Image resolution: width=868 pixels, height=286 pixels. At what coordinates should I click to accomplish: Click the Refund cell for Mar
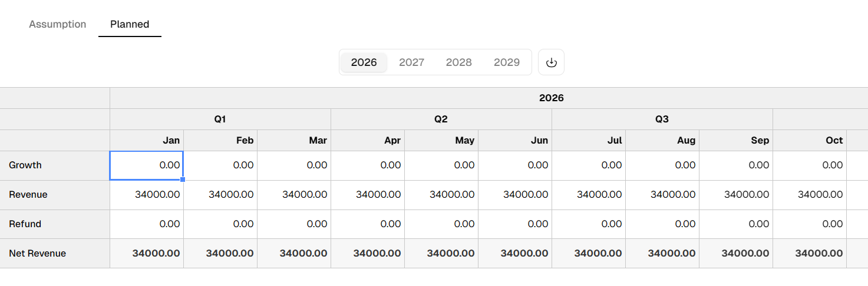point(294,224)
